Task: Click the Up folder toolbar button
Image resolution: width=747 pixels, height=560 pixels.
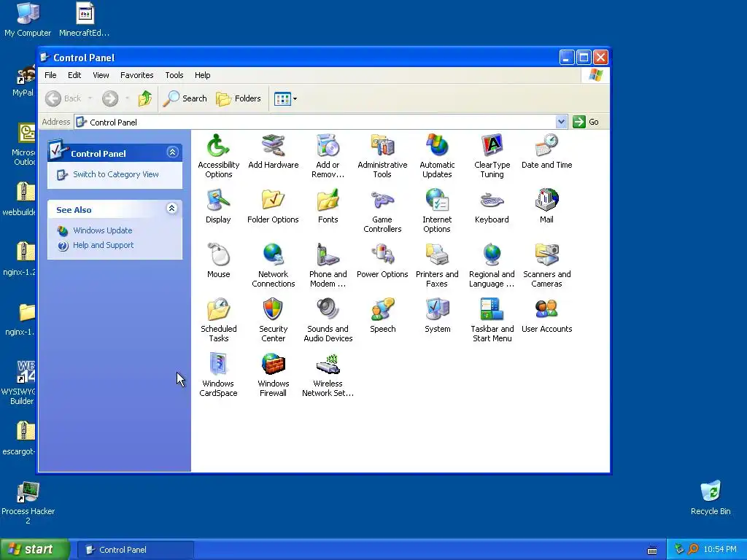Action: (145, 98)
